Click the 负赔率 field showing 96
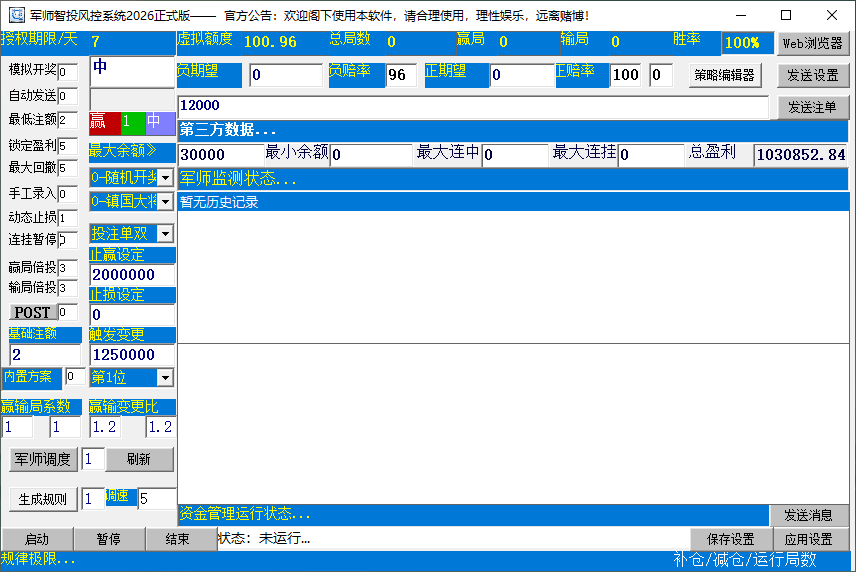The height and width of the screenshot is (572, 856). (x=401, y=75)
